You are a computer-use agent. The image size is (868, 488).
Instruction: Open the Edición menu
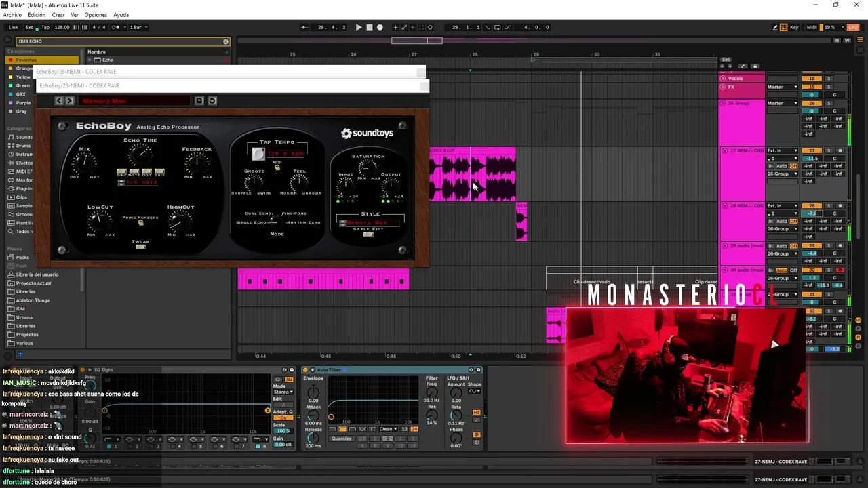click(x=37, y=15)
